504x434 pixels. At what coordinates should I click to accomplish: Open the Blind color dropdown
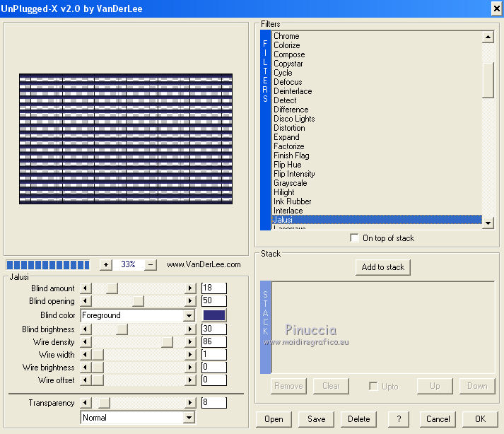[x=189, y=315]
